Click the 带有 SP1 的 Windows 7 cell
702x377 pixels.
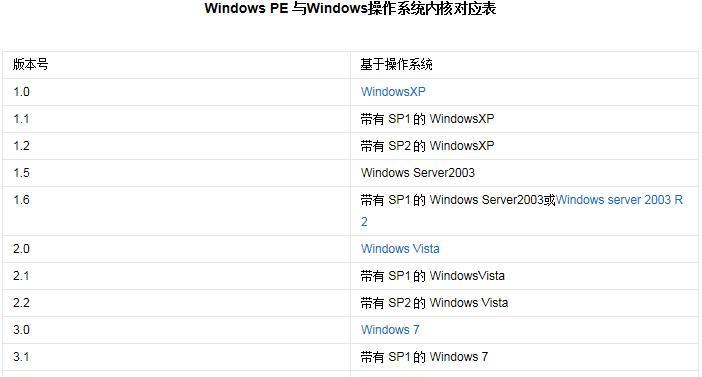[x=524, y=357]
